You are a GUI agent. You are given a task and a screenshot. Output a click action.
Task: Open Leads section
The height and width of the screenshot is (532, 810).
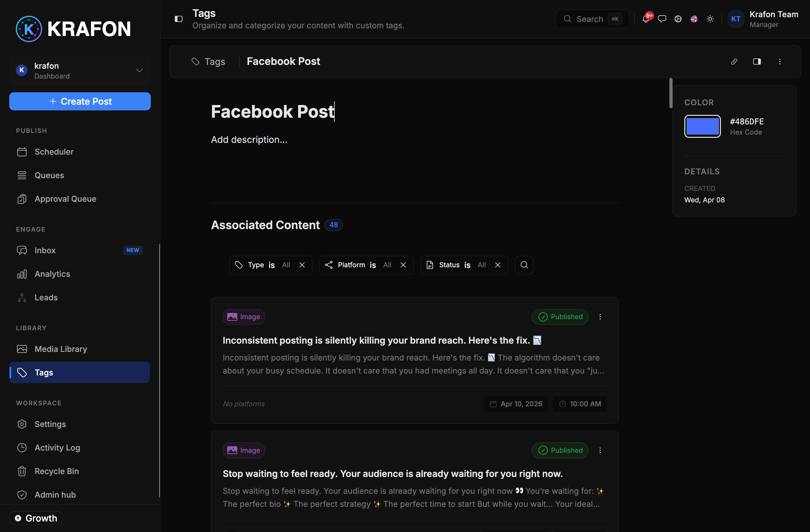[80, 297]
